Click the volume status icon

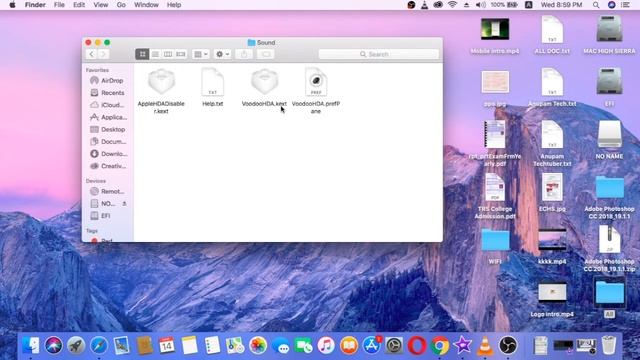point(480,5)
